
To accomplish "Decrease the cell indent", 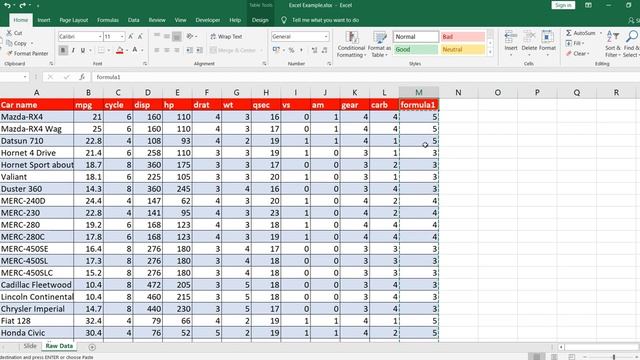I will pos(189,50).
